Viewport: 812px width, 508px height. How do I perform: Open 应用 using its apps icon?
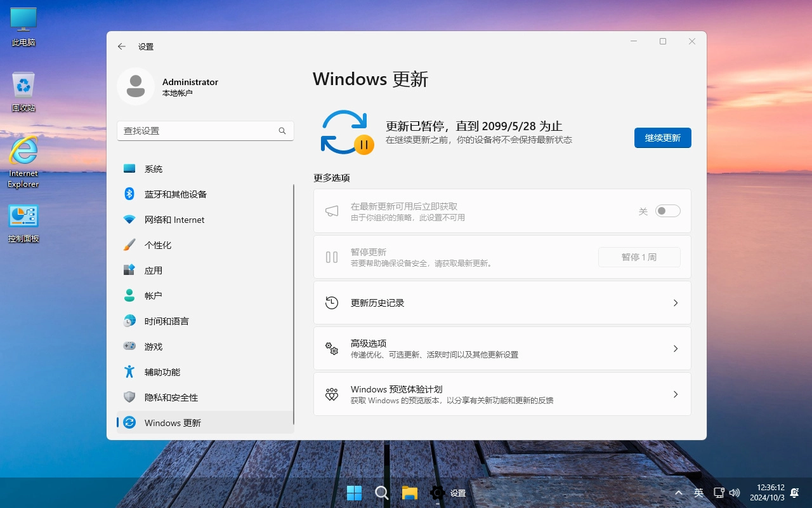coord(129,270)
